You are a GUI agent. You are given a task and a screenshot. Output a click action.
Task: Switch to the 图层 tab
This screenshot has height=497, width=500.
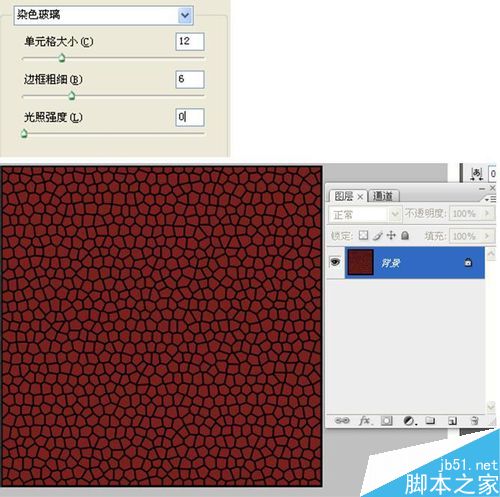pyautogui.click(x=344, y=196)
